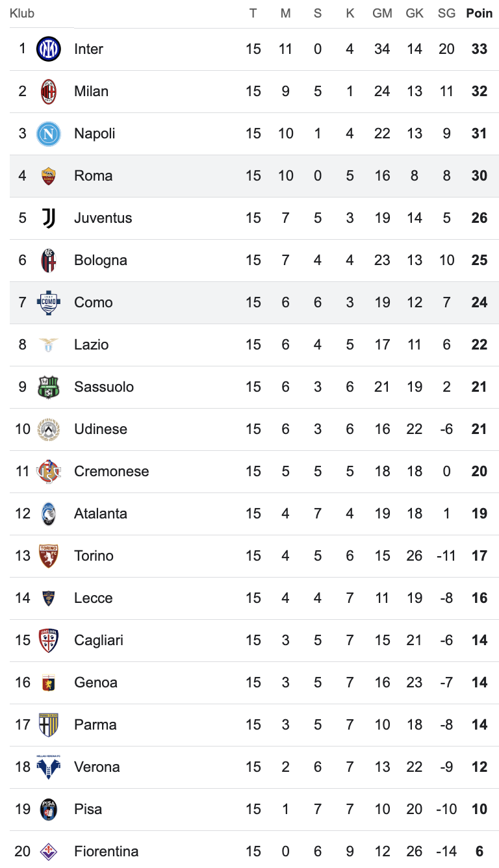Click Inter's 33 points value
The width and height of the screenshot is (499, 868).
[x=479, y=49]
